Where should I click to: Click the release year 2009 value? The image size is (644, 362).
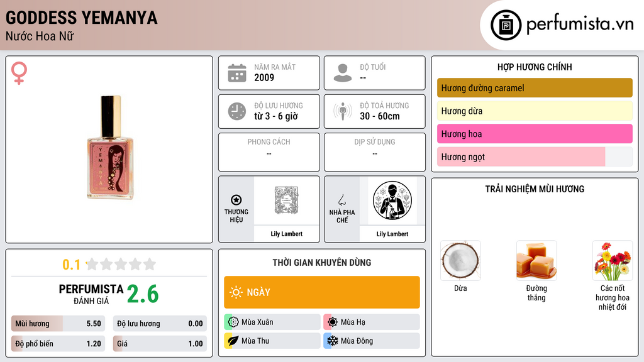point(264,77)
